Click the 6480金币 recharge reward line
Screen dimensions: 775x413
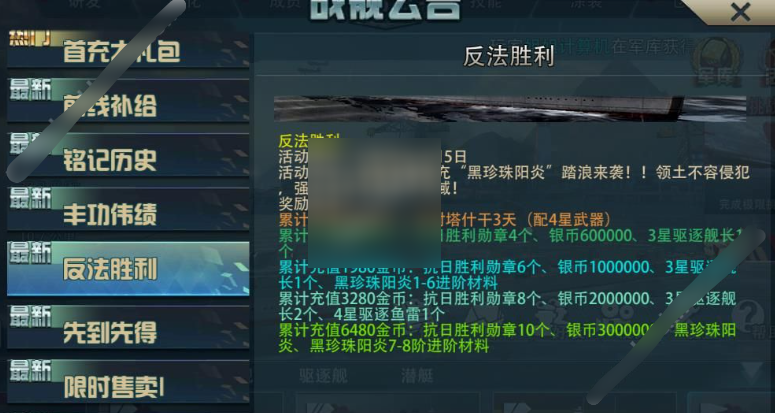pos(508,338)
